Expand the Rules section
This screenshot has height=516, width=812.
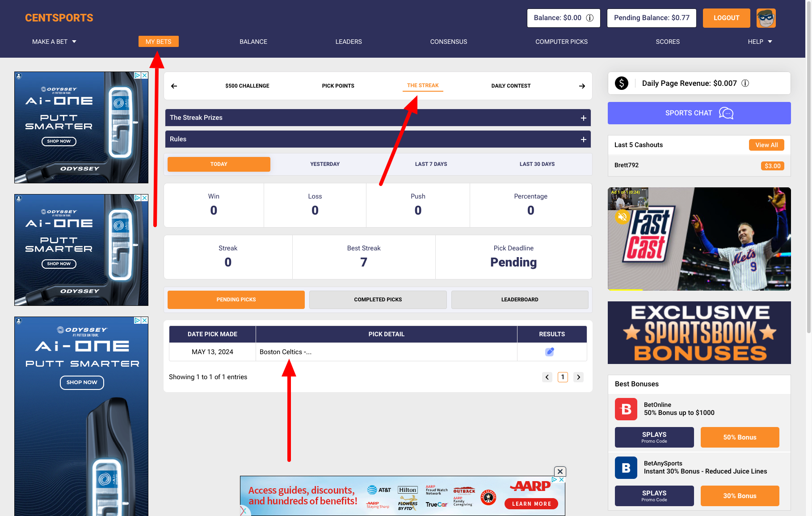(583, 139)
